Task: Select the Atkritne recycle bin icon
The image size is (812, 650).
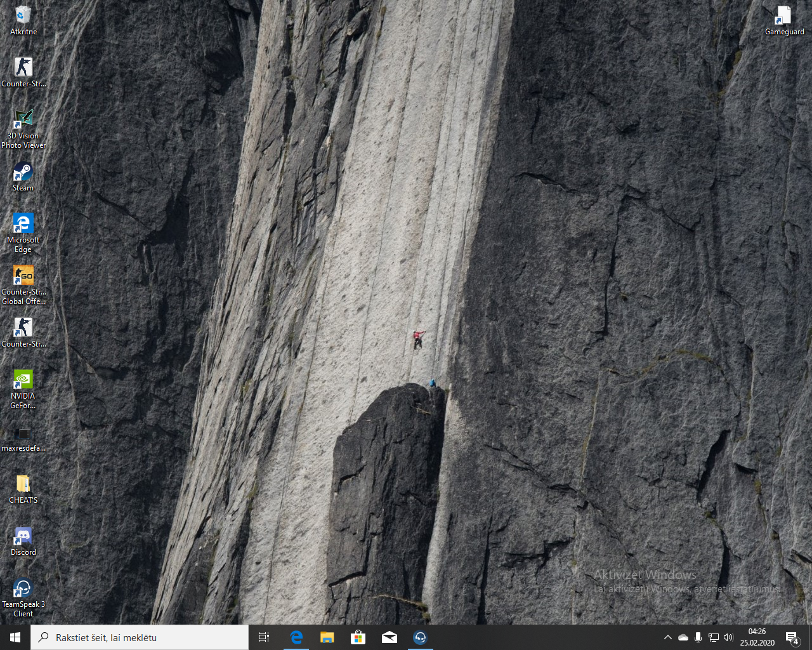Action: (23, 20)
